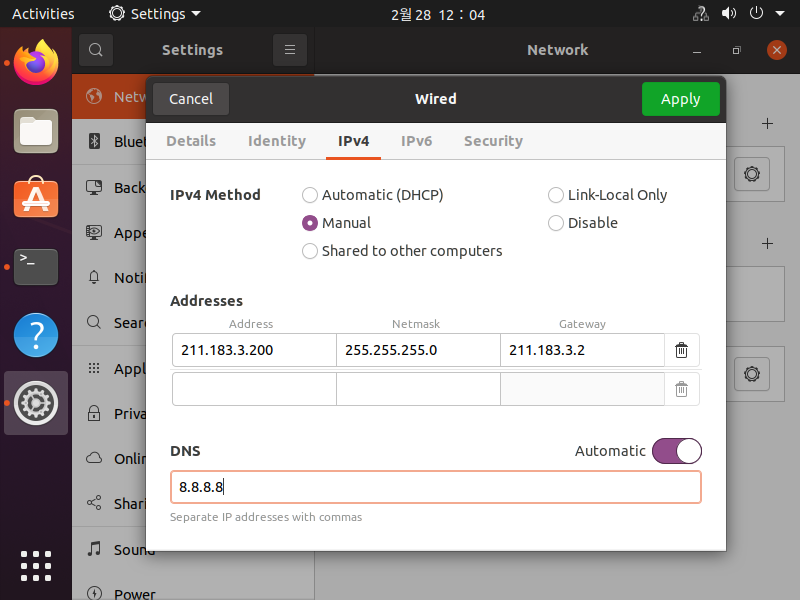Click the Netmask field 255.255.255.0
This screenshot has height=600, width=800.
[418, 350]
